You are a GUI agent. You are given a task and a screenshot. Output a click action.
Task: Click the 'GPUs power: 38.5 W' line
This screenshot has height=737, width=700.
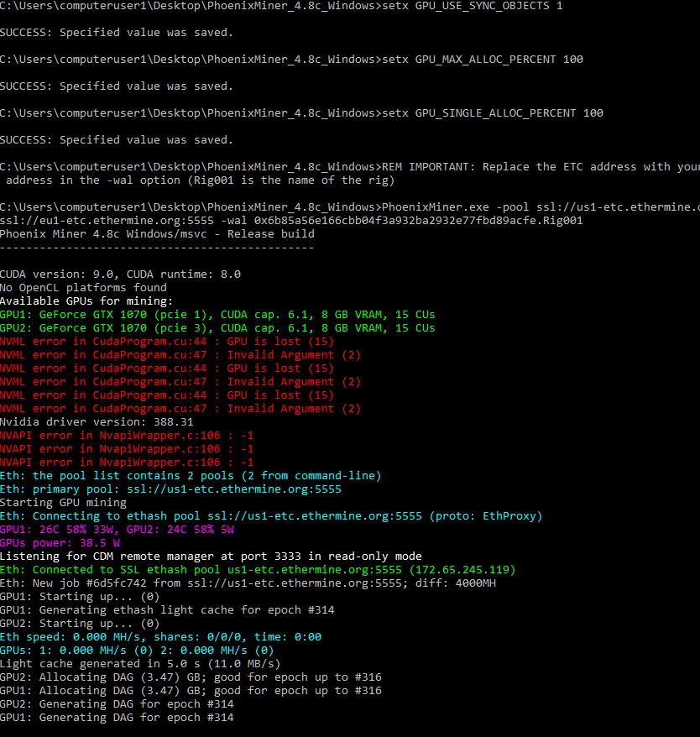[60, 543]
